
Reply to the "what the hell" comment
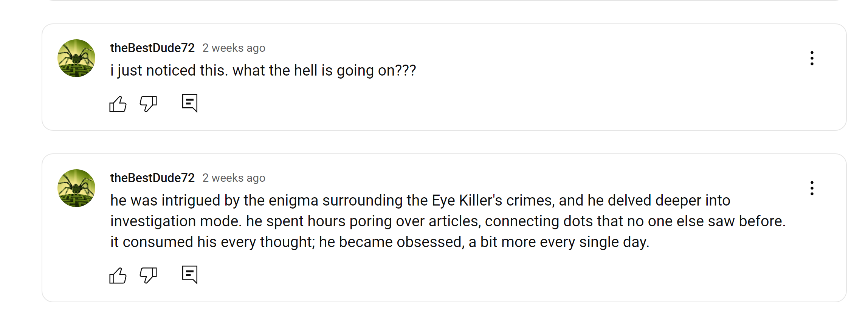click(x=190, y=103)
